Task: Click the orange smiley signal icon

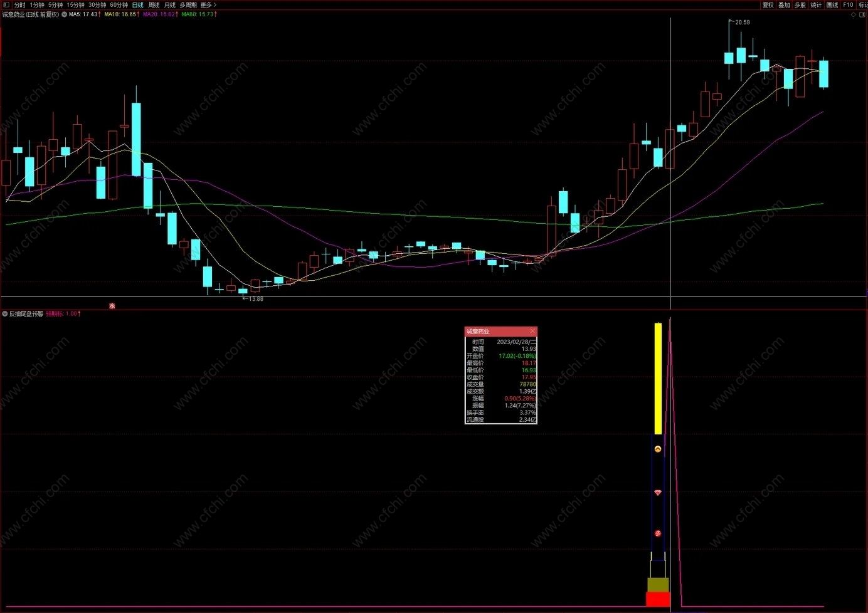Action: 658,449
